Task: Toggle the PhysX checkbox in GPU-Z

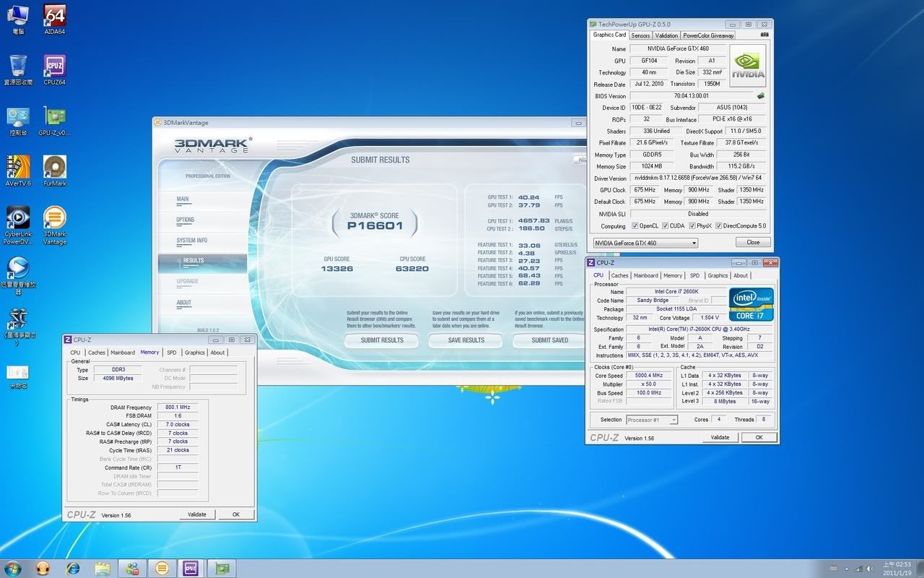Action: (x=692, y=226)
